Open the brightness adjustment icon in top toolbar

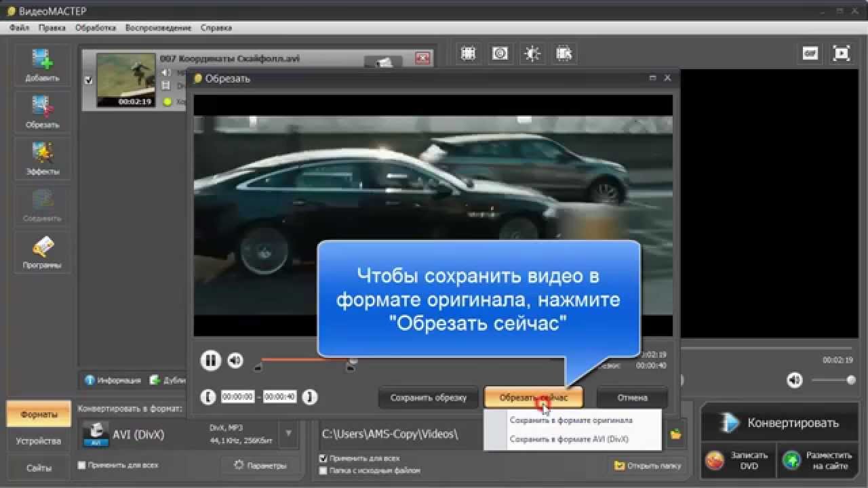pos(532,54)
